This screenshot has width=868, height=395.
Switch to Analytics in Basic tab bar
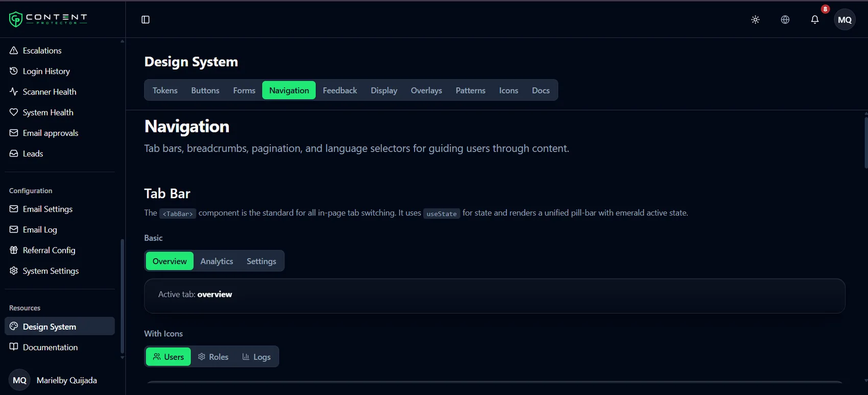[216, 261]
